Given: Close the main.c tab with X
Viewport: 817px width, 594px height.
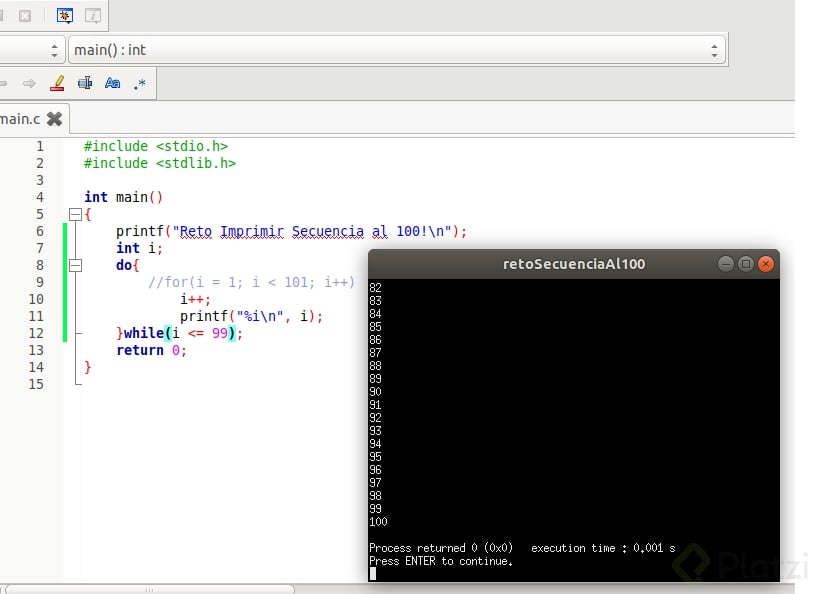Looking at the screenshot, I should [x=54, y=119].
